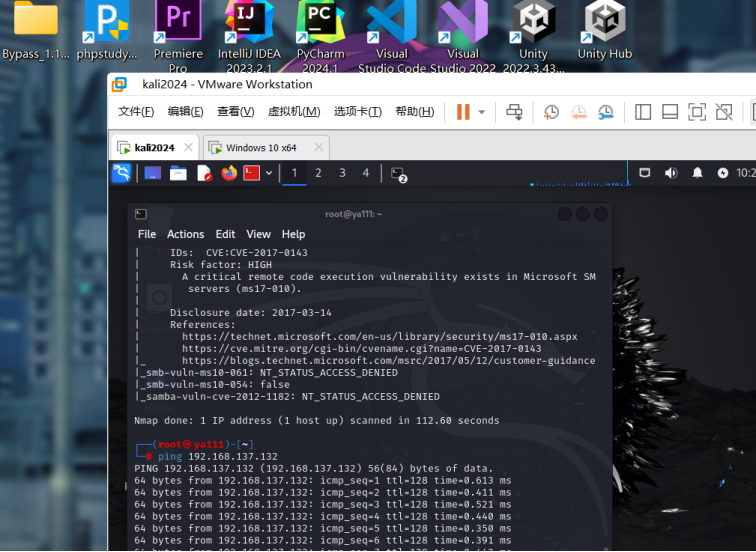The image size is (756, 552).
Task: Expand the power options dropdown arrow
Action: (x=481, y=112)
